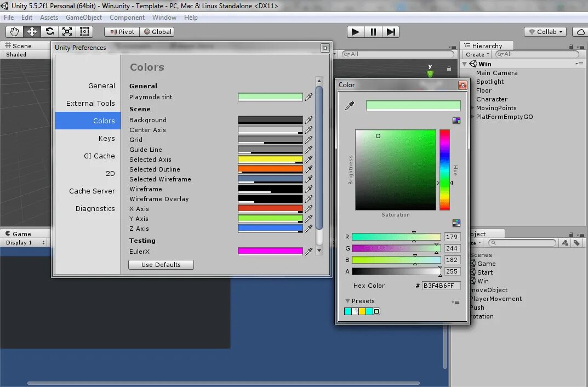Adjust the Hue vertical slider
The image size is (588, 387).
pyautogui.click(x=444, y=170)
